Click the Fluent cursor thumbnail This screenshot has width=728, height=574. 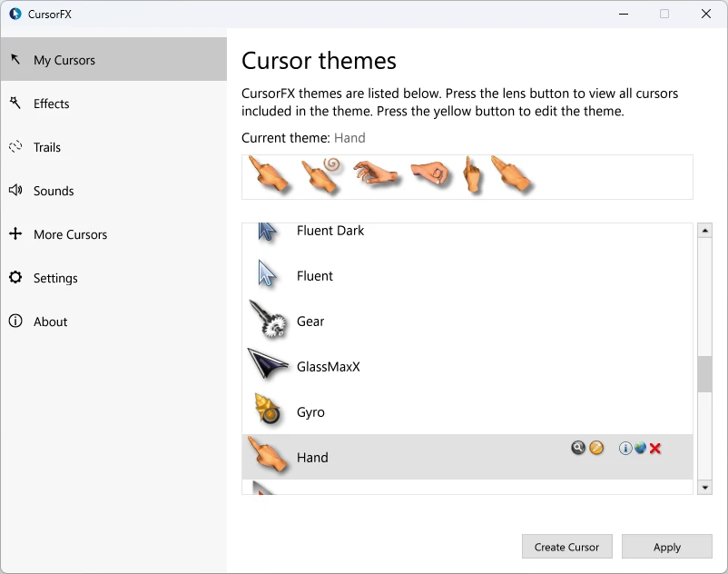coord(267,273)
